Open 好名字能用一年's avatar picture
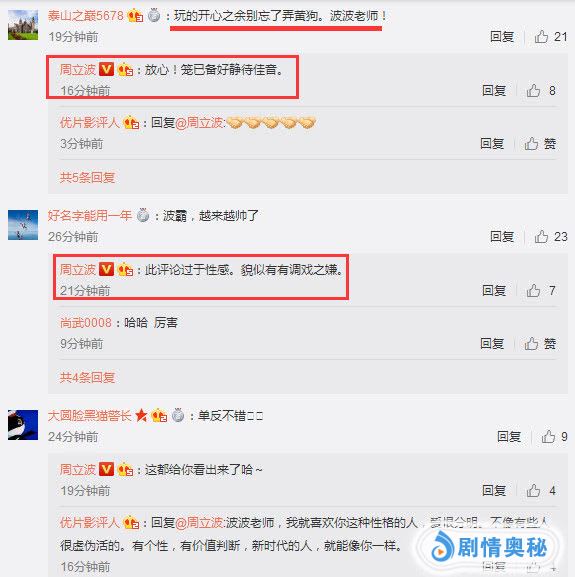575x577 pixels. [23, 225]
